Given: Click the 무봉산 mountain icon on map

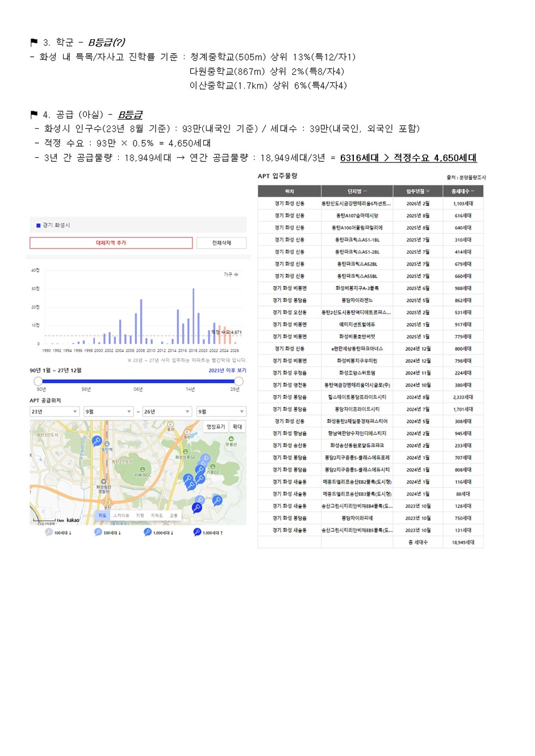Looking at the screenshot, I should coord(231,439).
